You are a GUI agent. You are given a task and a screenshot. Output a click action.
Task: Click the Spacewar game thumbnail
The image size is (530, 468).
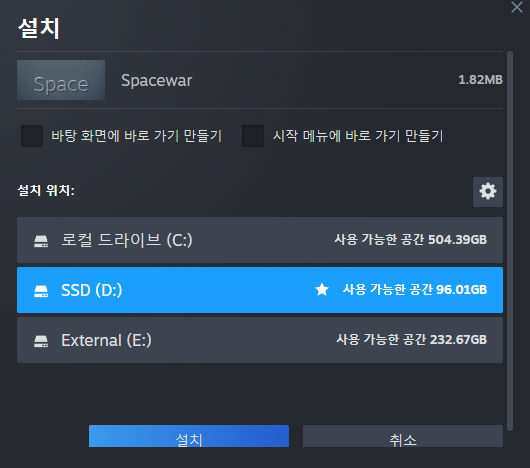click(x=61, y=80)
